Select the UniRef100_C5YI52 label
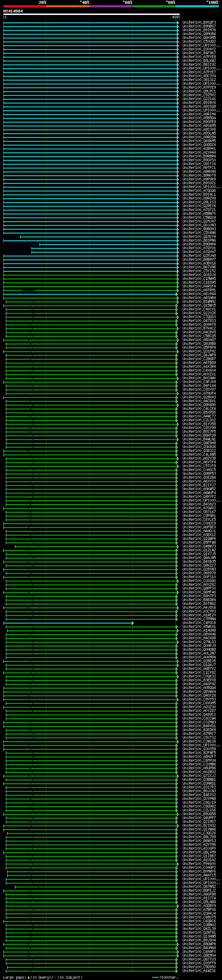 coord(199,271)
